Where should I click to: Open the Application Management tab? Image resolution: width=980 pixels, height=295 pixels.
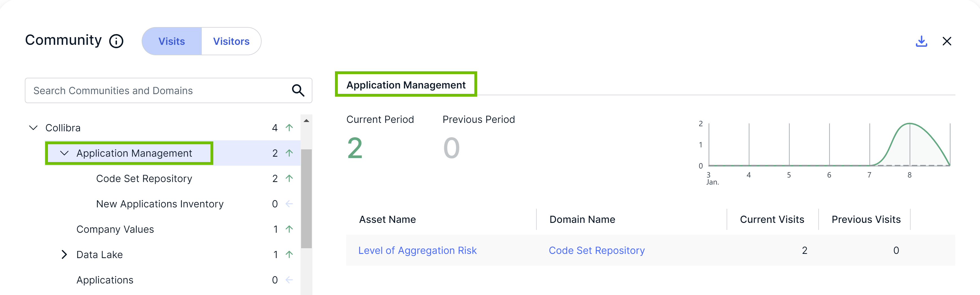tap(405, 85)
